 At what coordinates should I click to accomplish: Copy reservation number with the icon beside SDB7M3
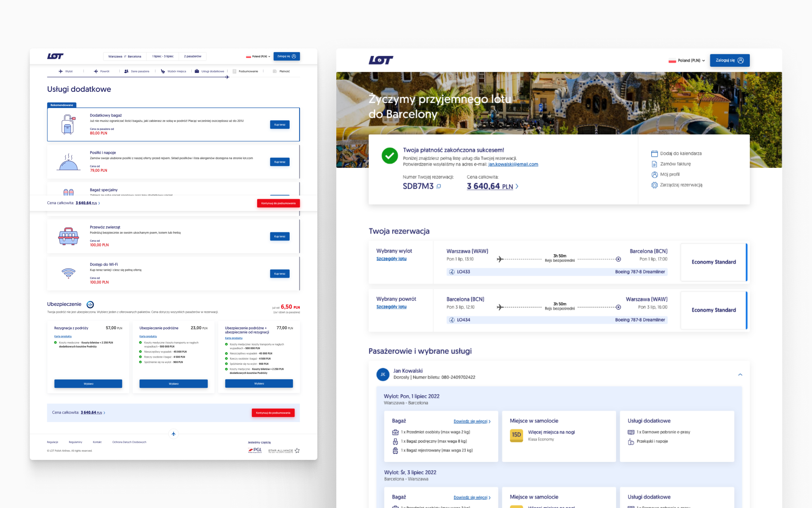click(438, 187)
